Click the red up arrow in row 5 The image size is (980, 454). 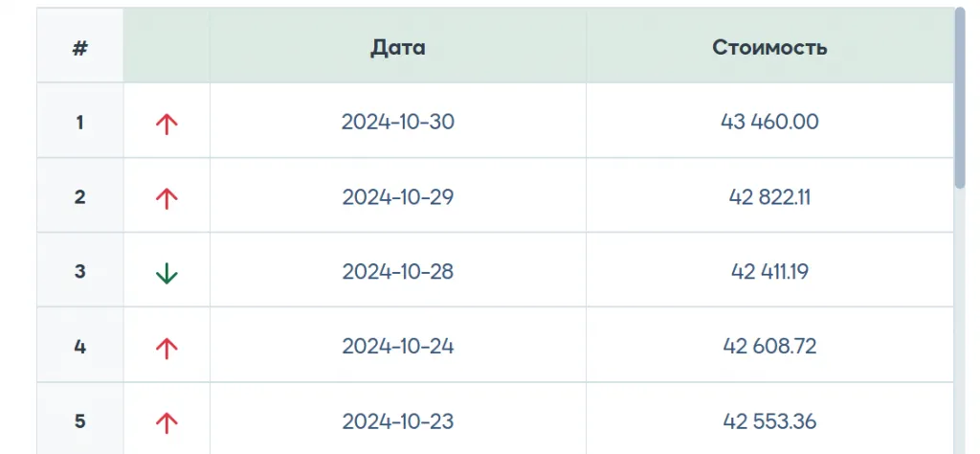click(x=167, y=421)
